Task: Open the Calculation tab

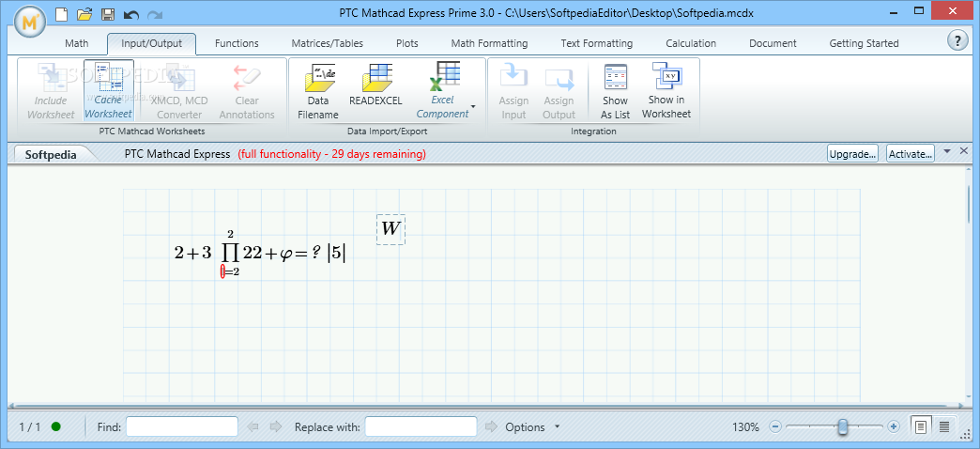Action: point(691,43)
